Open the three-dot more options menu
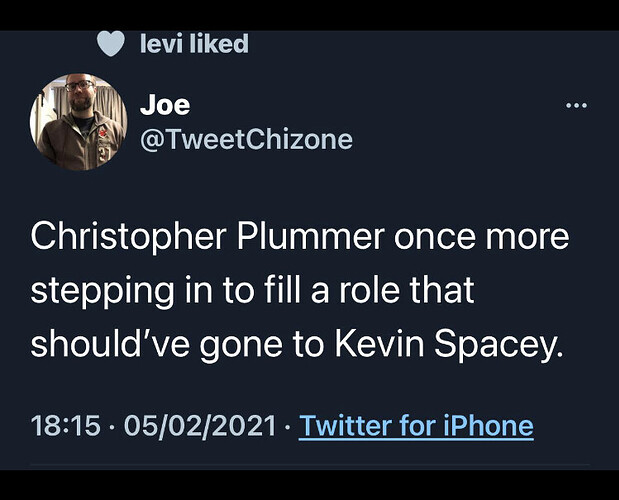Viewport: 619px width, 500px height. click(x=577, y=106)
